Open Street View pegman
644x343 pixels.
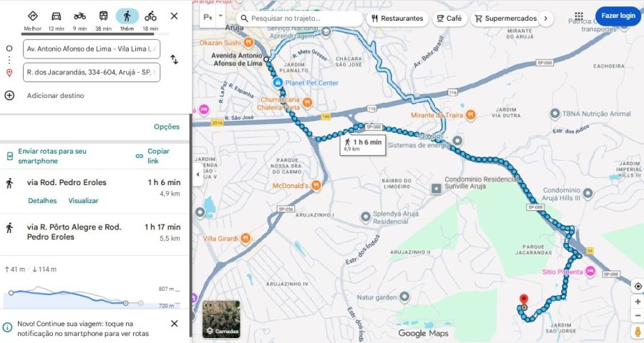coord(638,332)
